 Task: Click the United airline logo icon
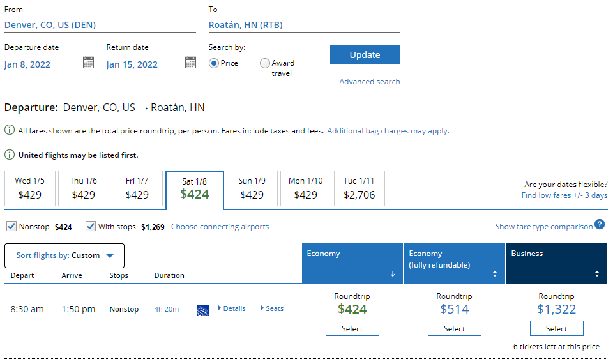203,310
